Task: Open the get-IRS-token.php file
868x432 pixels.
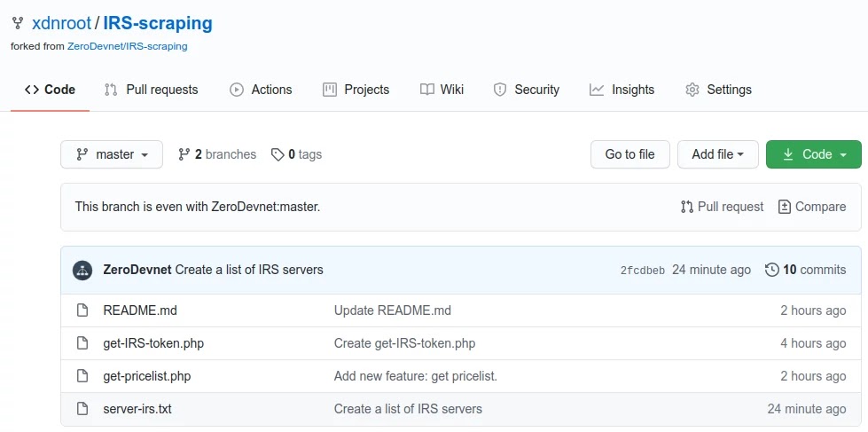Action: [x=153, y=343]
